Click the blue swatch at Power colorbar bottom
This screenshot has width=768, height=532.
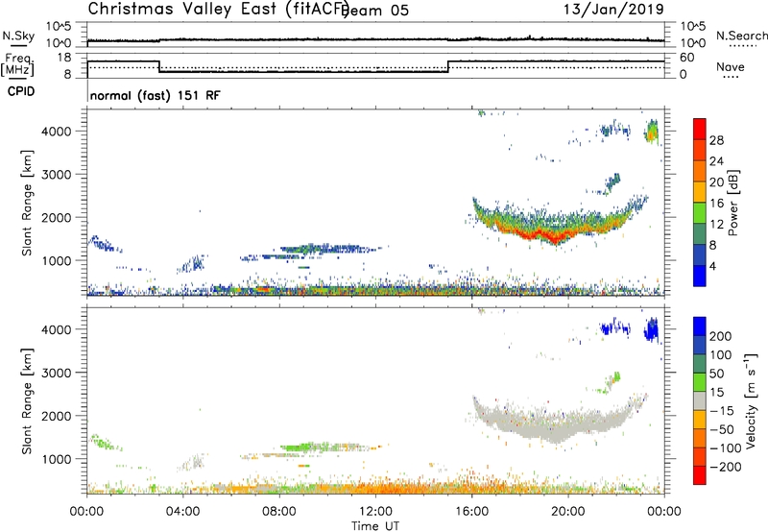(700, 276)
